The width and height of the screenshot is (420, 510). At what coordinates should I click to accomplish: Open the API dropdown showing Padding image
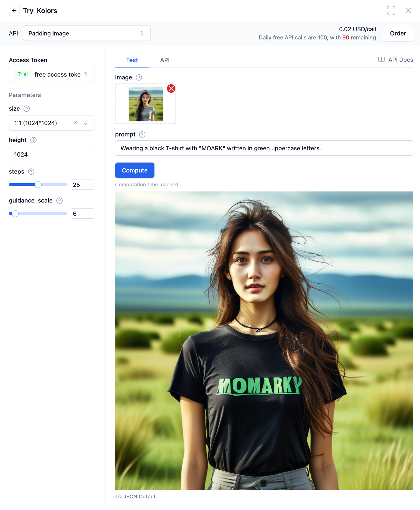click(86, 33)
